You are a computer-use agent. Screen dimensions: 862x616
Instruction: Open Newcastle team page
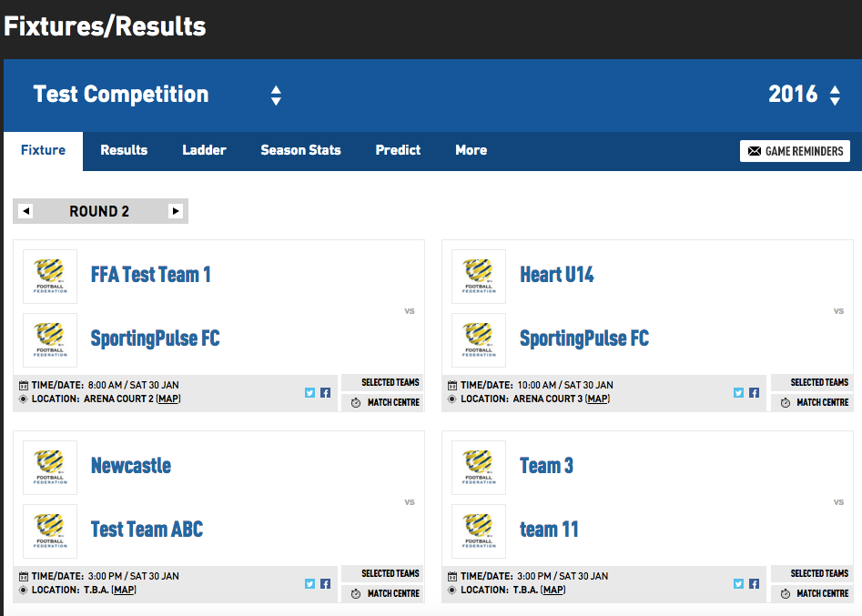tap(131, 466)
